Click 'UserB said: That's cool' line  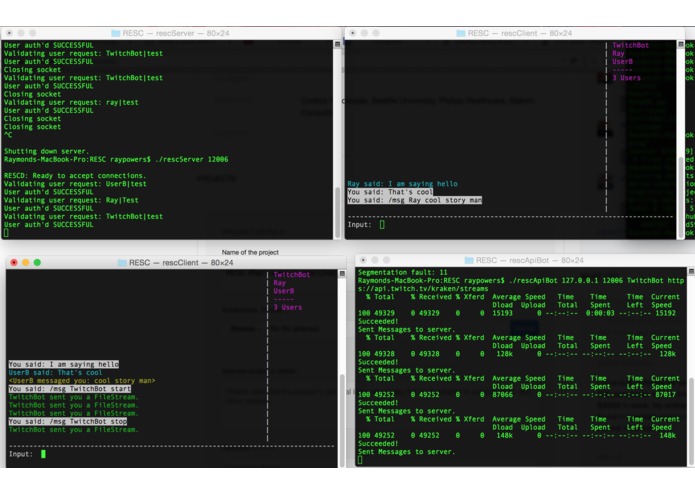pyautogui.click(x=55, y=373)
